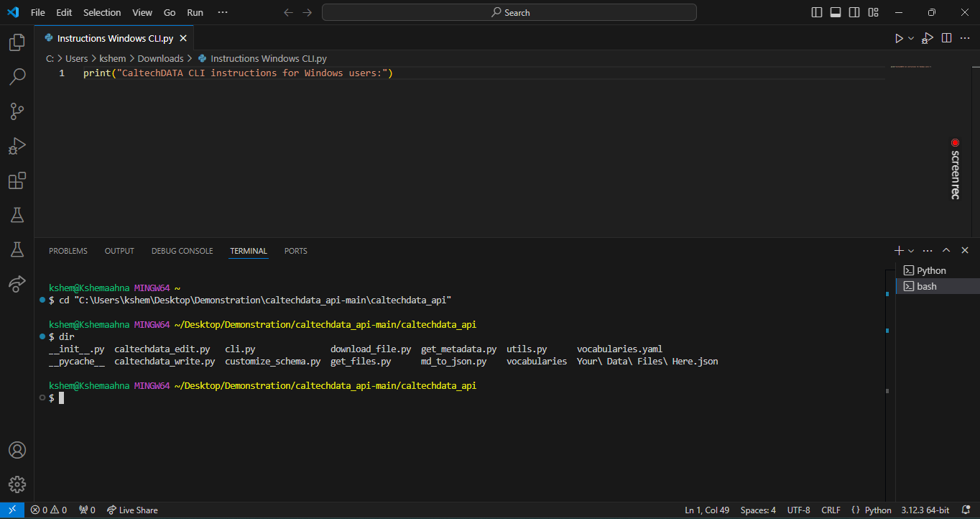Run the Python file with play button
The height and width of the screenshot is (519, 980).
(x=898, y=38)
